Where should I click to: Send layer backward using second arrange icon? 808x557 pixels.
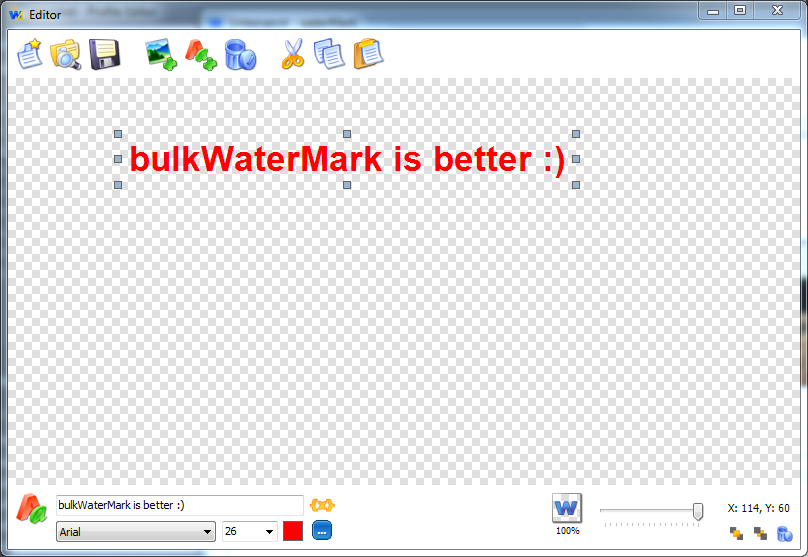[x=761, y=534]
